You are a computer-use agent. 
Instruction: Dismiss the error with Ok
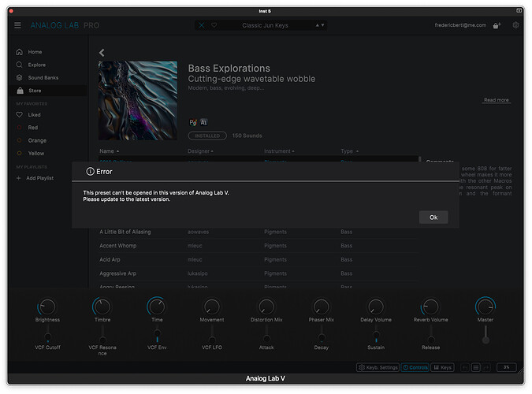433,217
